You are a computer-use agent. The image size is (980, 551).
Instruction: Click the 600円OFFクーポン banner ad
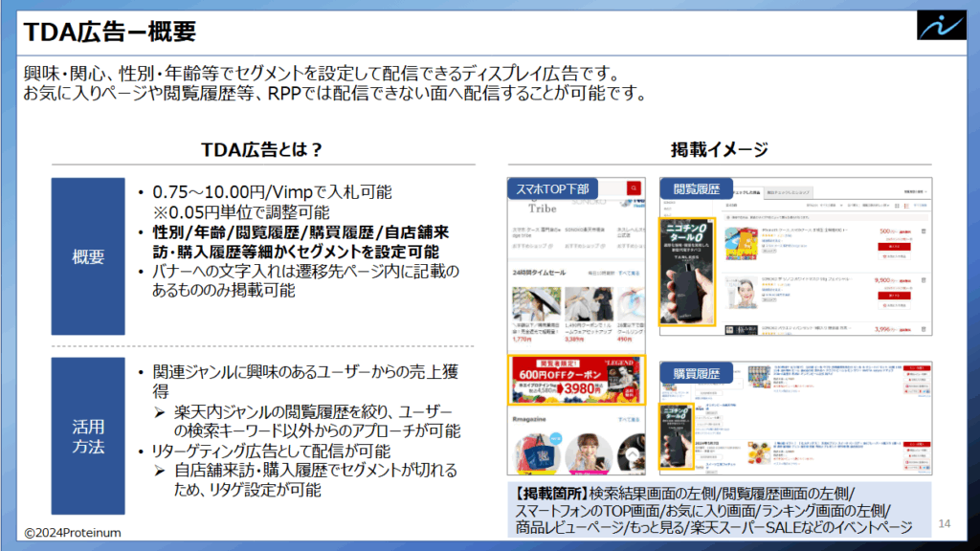577,381
